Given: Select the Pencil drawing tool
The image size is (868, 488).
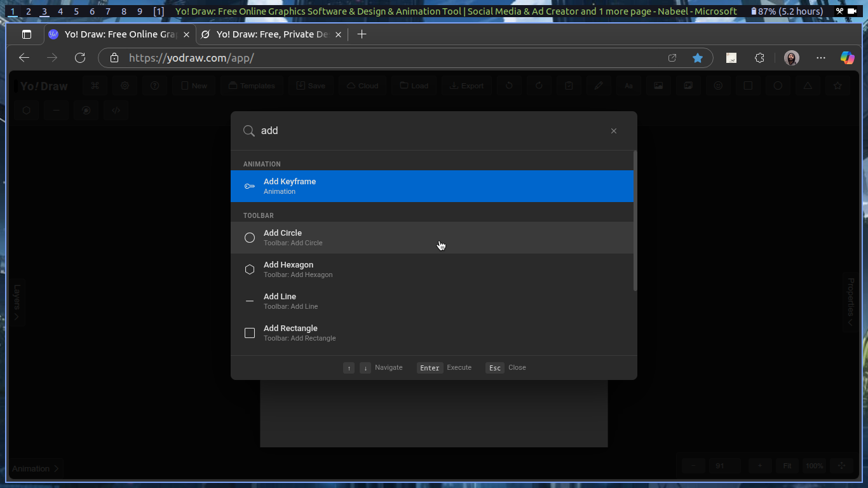Looking at the screenshot, I should [599, 85].
